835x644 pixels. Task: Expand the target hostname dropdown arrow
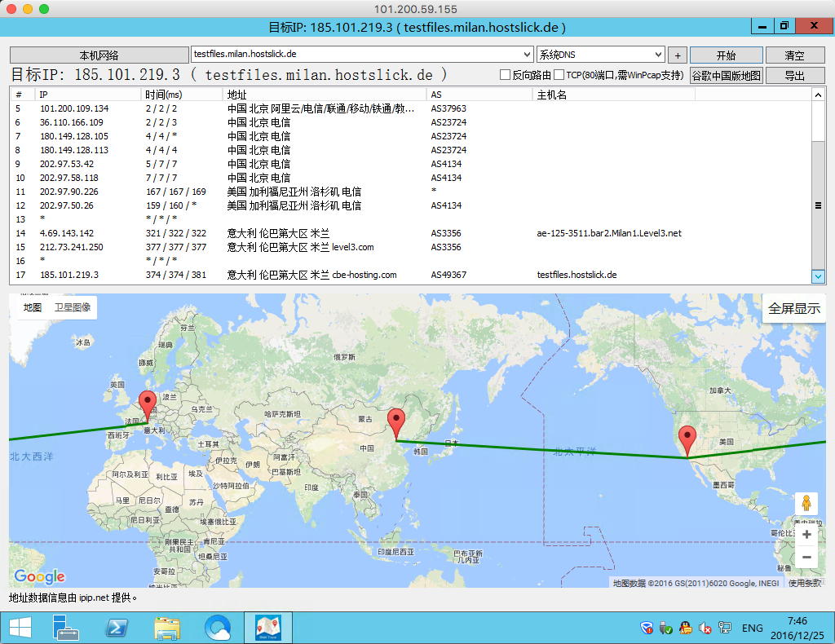coord(527,55)
